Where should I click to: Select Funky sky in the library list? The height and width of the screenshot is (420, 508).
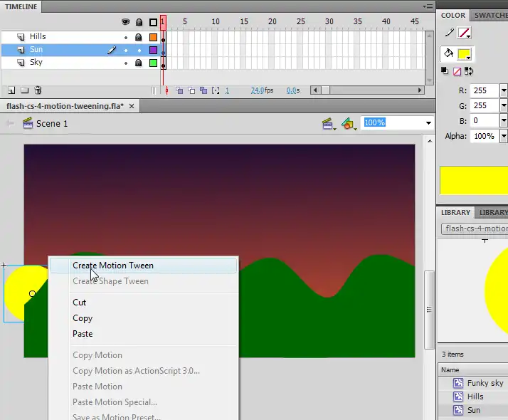(x=485, y=383)
